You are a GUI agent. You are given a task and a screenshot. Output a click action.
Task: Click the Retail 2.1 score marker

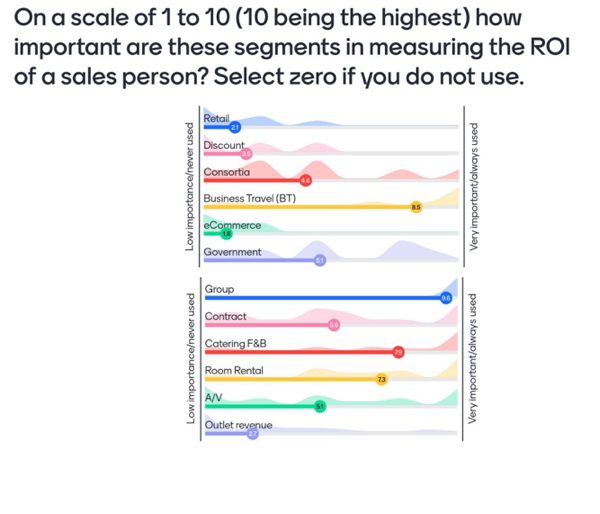tap(235, 127)
